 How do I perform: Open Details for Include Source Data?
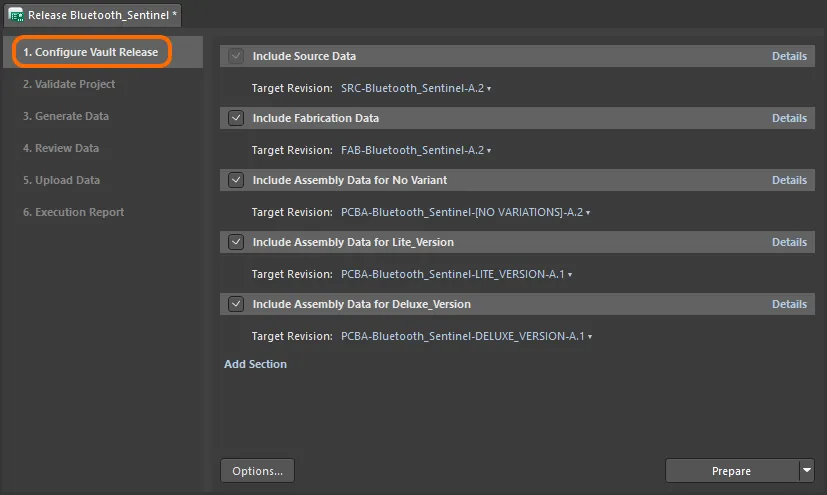(x=789, y=56)
